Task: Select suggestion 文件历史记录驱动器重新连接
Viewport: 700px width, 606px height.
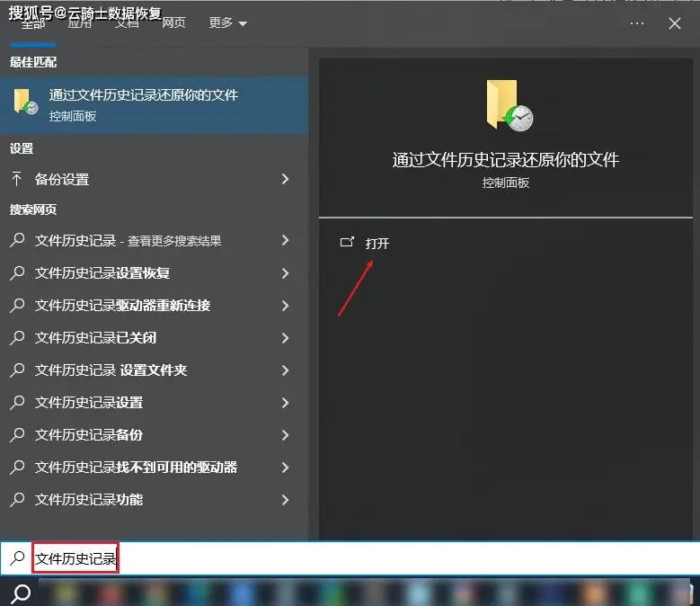Action: (x=154, y=306)
